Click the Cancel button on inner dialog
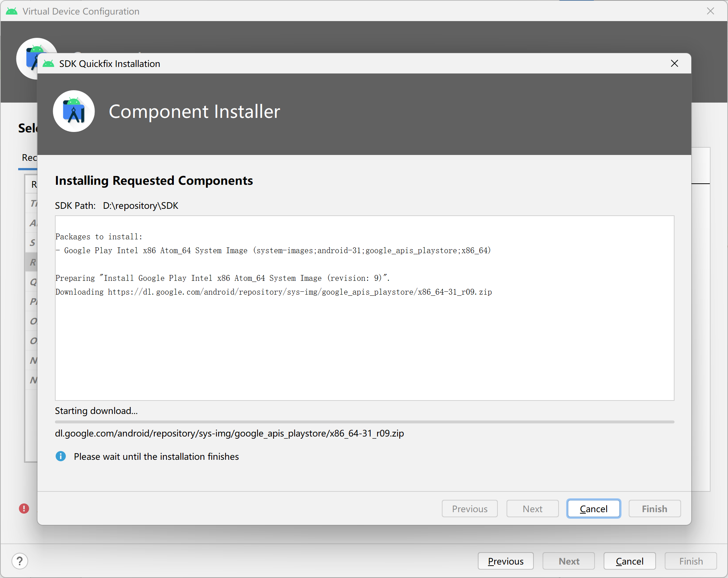Screen dimensions: 728x578 tap(592, 509)
